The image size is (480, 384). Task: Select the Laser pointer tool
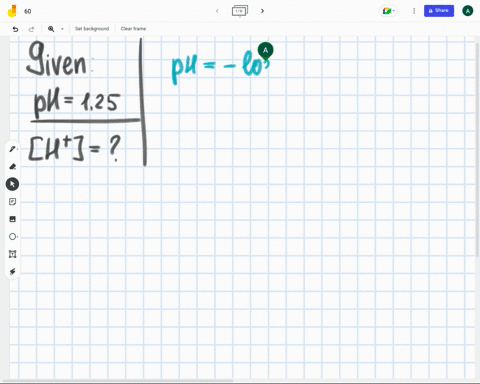[13, 272]
